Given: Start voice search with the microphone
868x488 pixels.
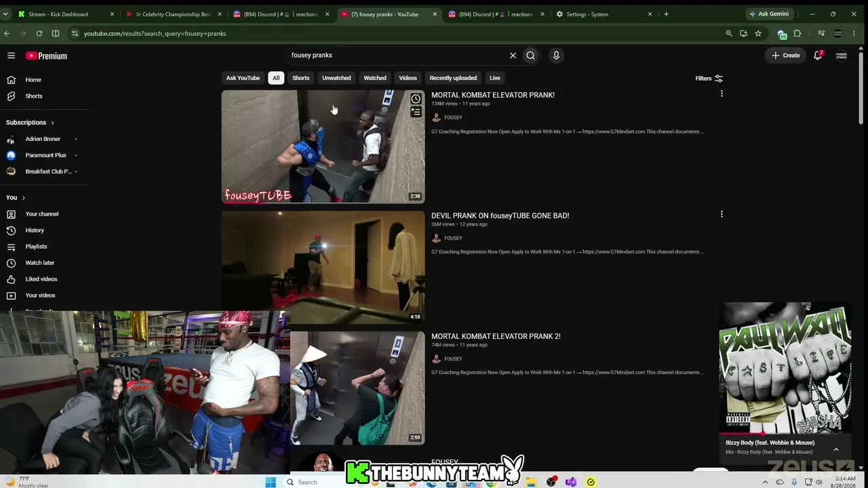Looking at the screenshot, I should (x=556, y=56).
